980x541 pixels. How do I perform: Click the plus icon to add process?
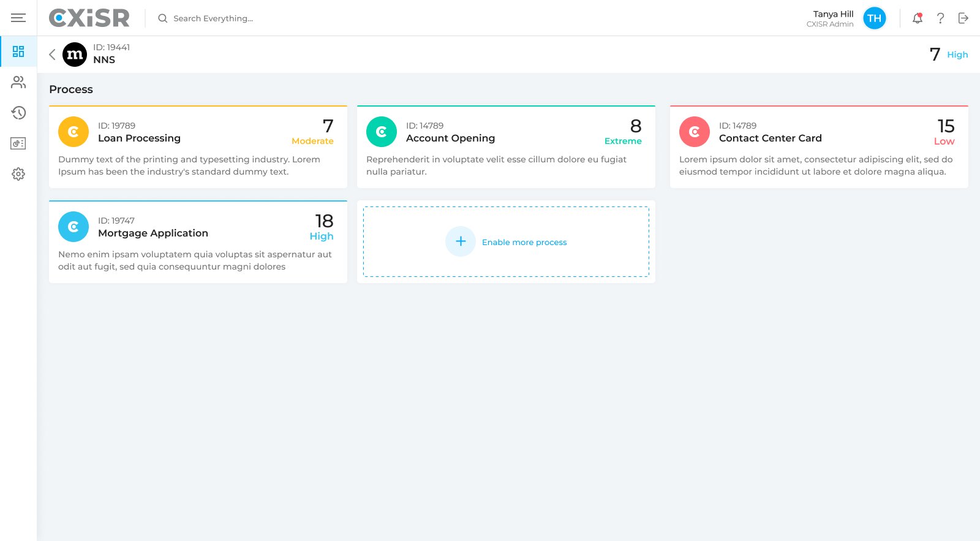pos(461,241)
